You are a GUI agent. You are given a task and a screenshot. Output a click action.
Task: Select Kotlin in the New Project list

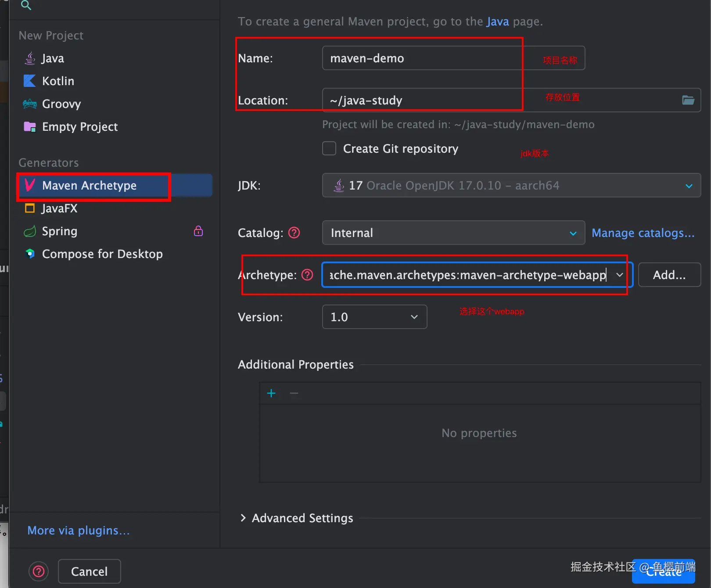click(x=58, y=81)
